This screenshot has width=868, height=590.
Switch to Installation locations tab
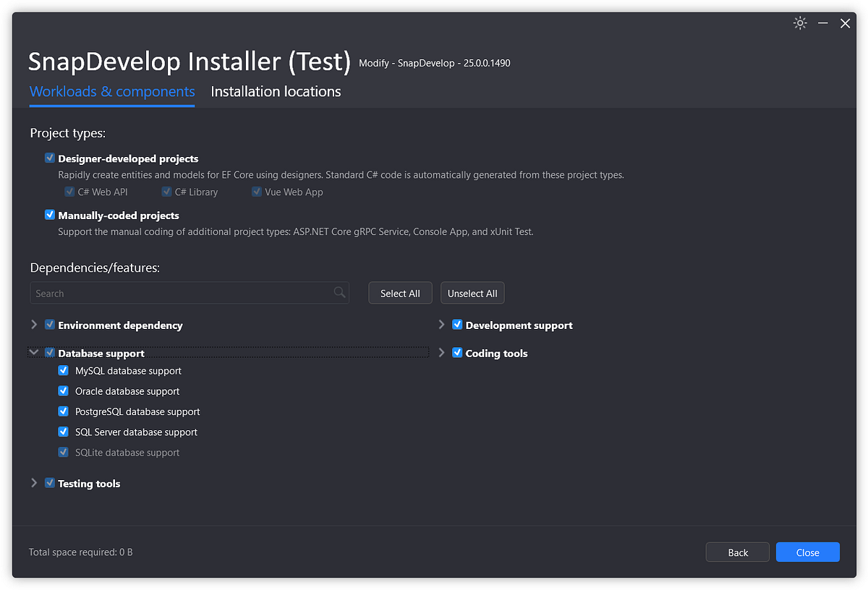(x=276, y=92)
